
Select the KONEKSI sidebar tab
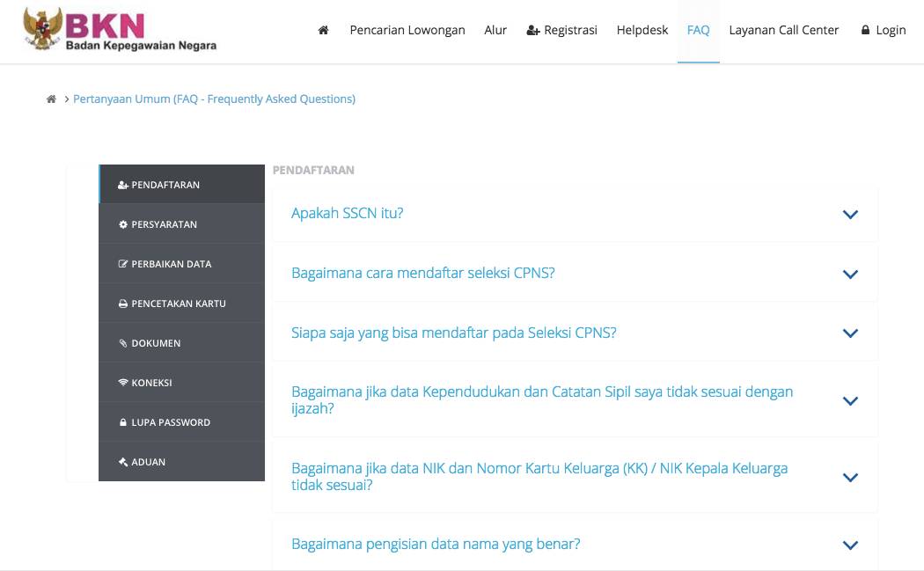181,382
